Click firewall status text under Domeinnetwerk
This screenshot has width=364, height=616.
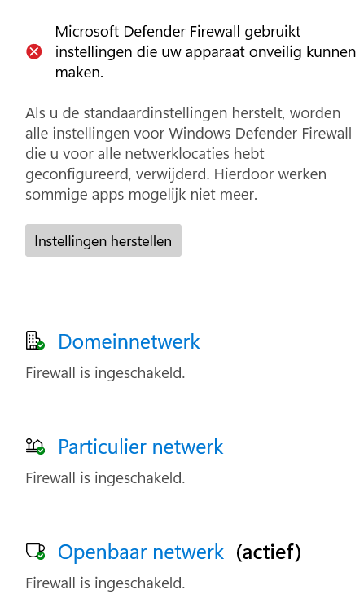105,373
